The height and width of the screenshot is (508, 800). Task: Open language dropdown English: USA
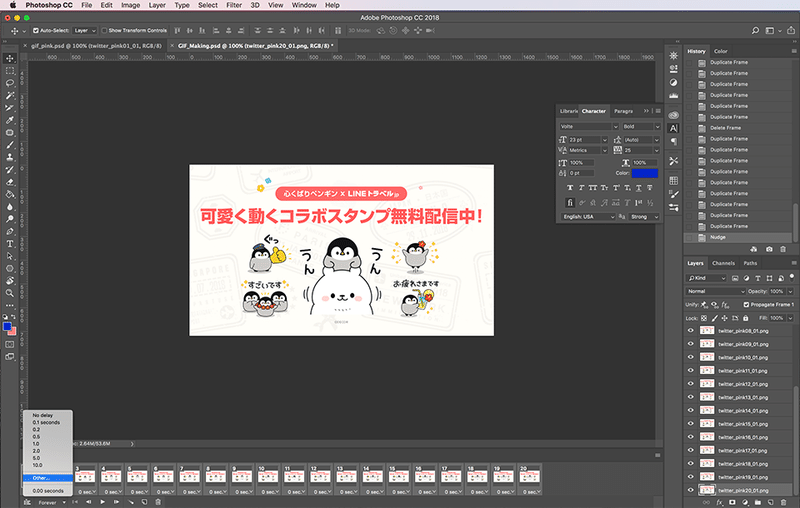point(588,217)
